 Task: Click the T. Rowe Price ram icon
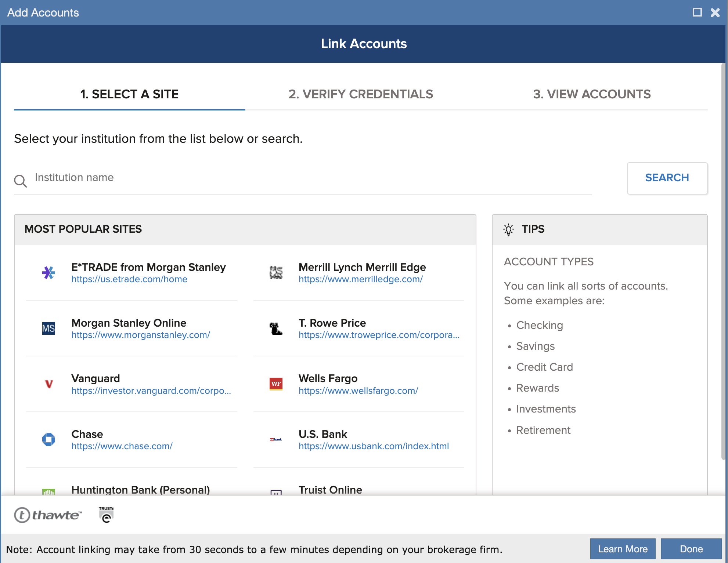(x=275, y=328)
